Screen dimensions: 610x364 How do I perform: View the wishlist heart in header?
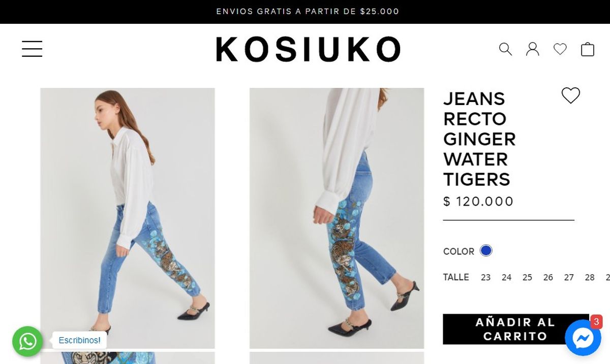click(x=560, y=49)
